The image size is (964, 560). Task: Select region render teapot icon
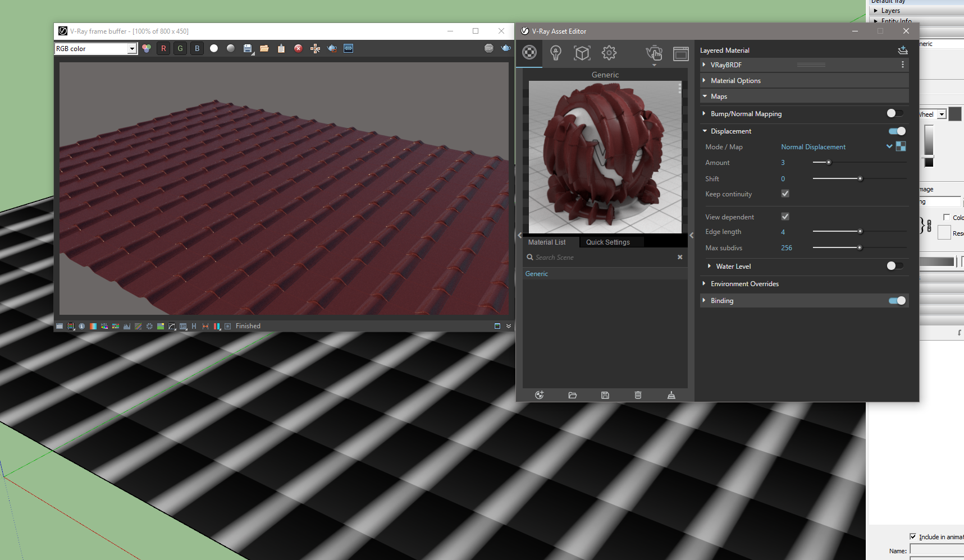pyautogui.click(x=332, y=48)
